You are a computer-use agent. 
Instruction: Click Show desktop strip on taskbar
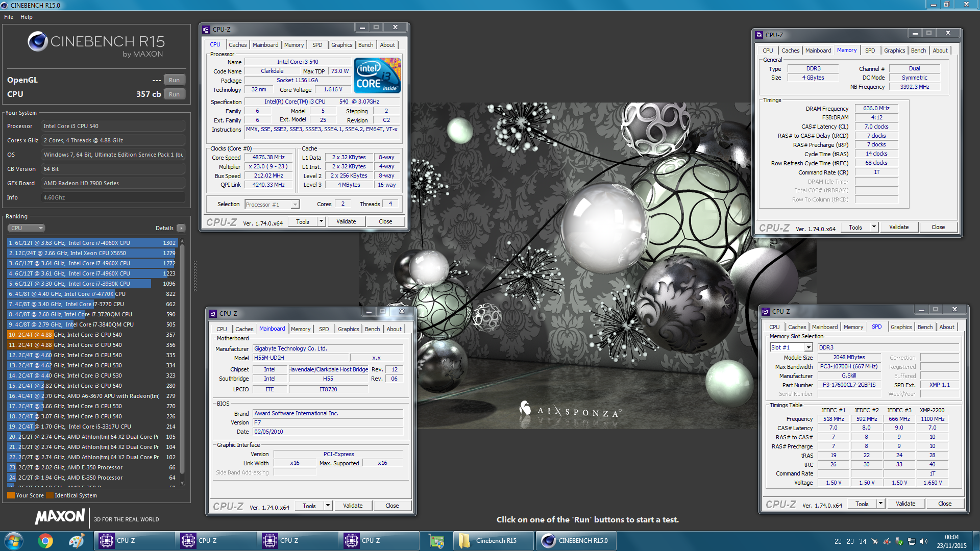pyautogui.click(x=976, y=541)
